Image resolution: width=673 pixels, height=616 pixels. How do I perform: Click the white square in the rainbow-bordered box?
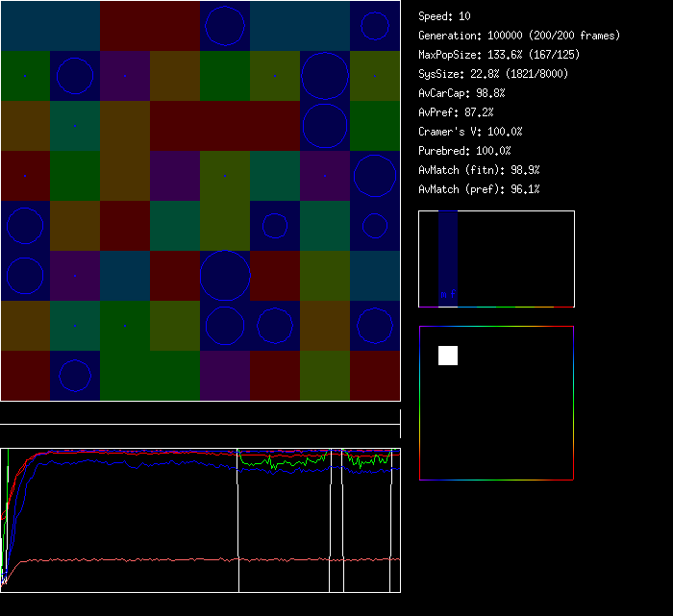point(448,356)
